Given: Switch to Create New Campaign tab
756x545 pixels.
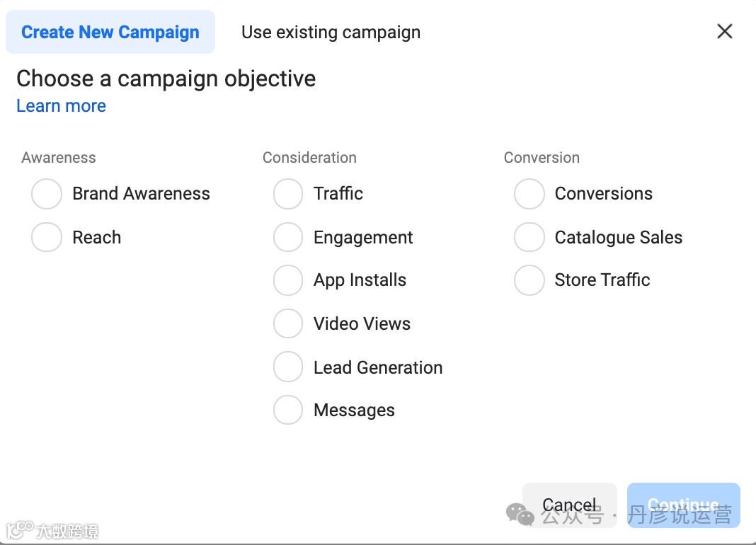Looking at the screenshot, I should click(x=110, y=32).
